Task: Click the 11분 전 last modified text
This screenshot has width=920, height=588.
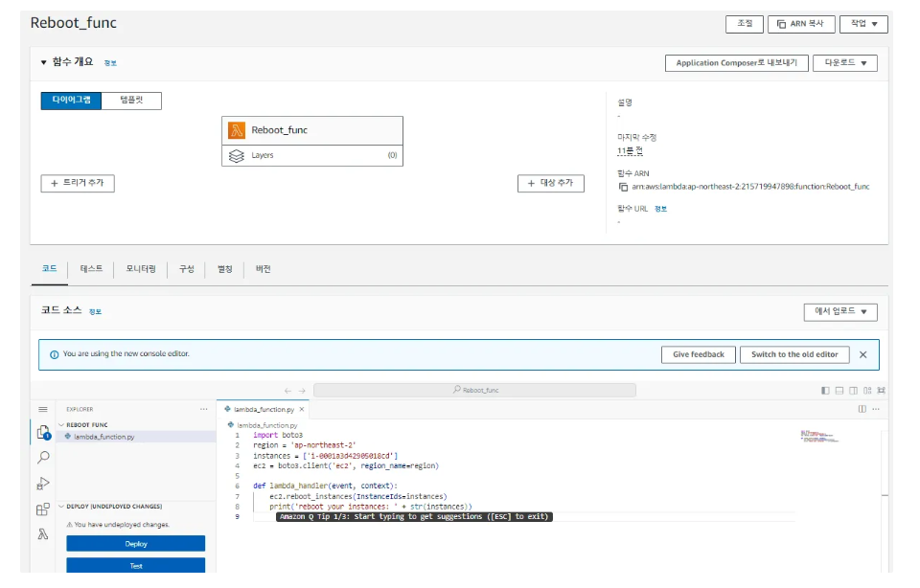Action: pos(630,151)
